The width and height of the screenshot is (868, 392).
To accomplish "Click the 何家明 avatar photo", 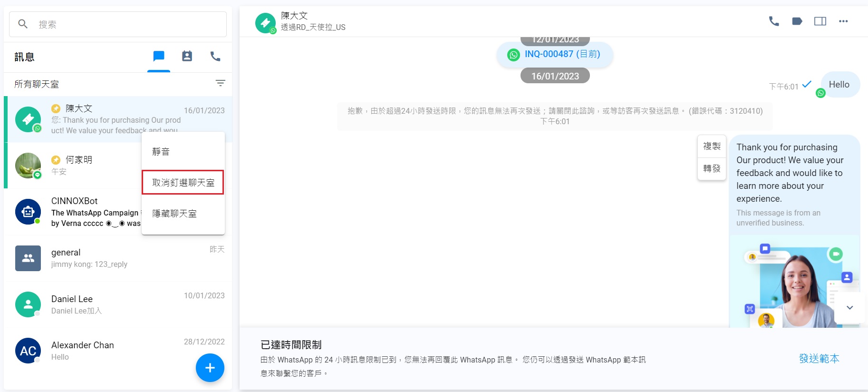I will pos(28,166).
